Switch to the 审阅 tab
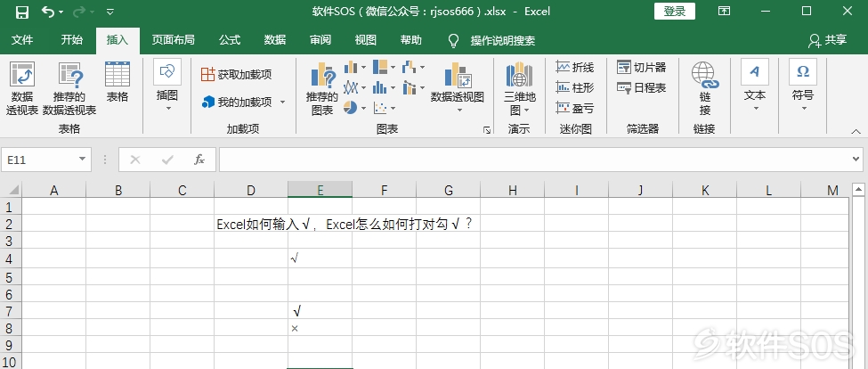 (320, 40)
